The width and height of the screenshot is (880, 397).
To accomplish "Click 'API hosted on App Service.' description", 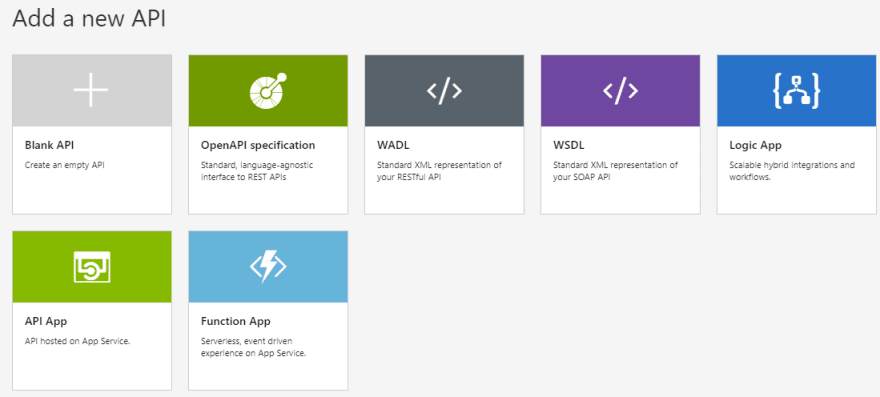I will click(77, 341).
